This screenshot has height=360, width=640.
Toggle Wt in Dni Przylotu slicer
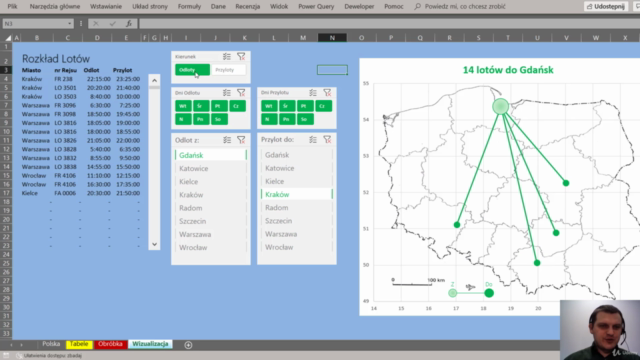(269, 106)
